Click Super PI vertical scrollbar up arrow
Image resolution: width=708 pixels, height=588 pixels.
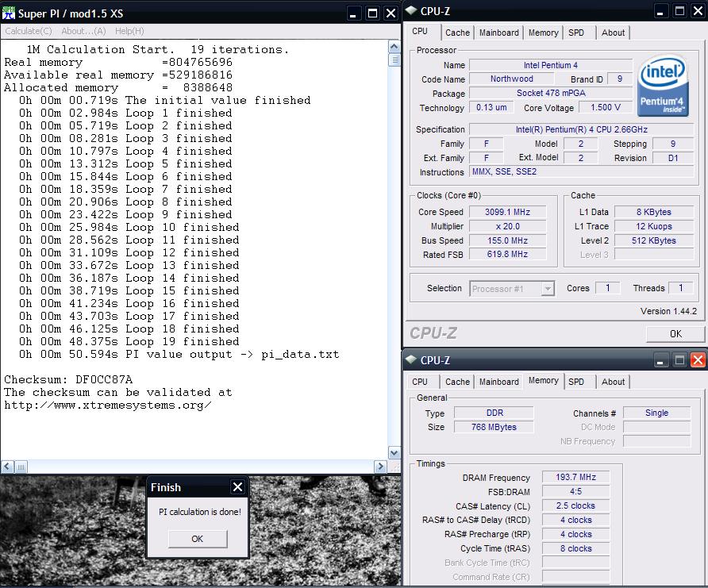pos(394,47)
